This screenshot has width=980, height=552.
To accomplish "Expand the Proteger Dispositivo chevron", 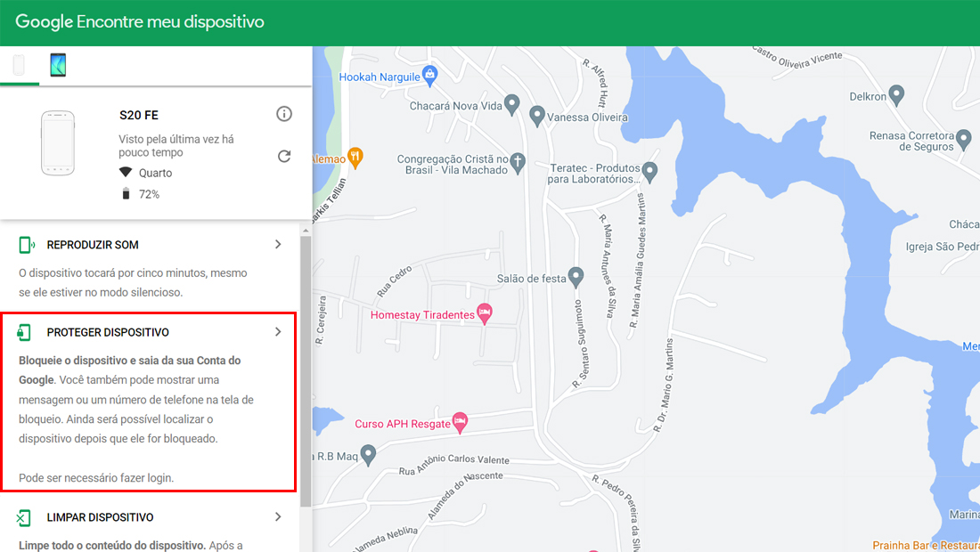I will (x=278, y=331).
